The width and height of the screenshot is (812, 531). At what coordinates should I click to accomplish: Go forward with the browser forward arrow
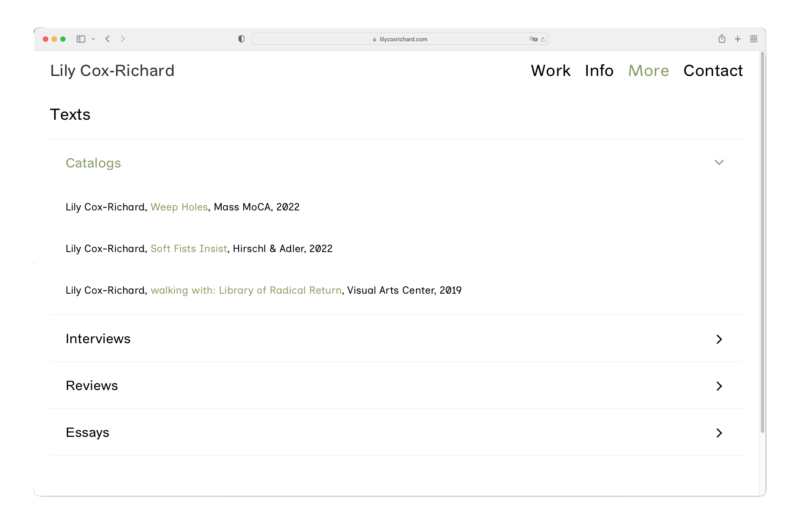tap(123, 39)
